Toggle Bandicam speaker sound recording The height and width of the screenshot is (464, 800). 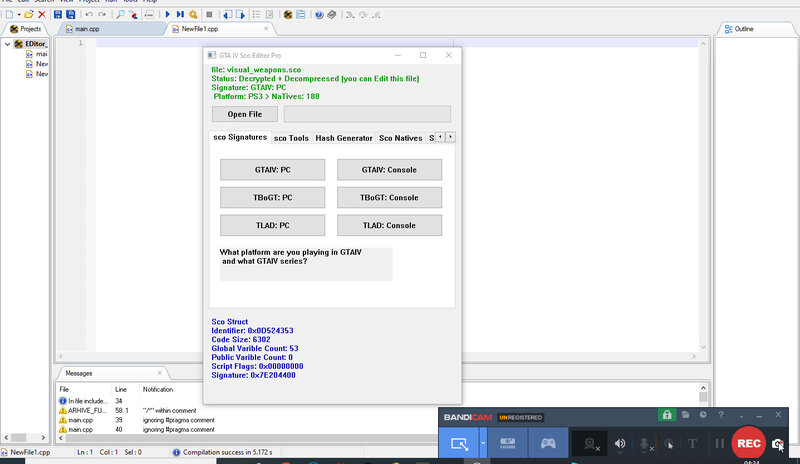pyautogui.click(x=620, y=444)
